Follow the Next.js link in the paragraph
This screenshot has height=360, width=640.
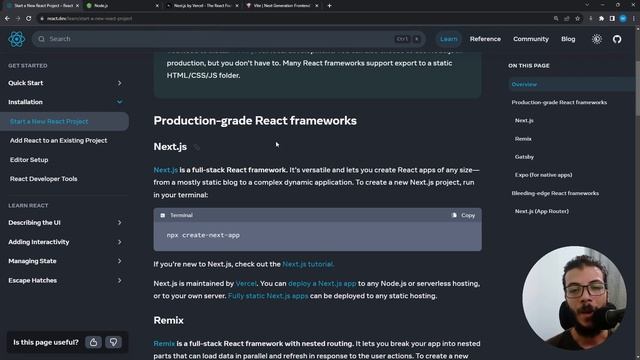pos(165,170)
